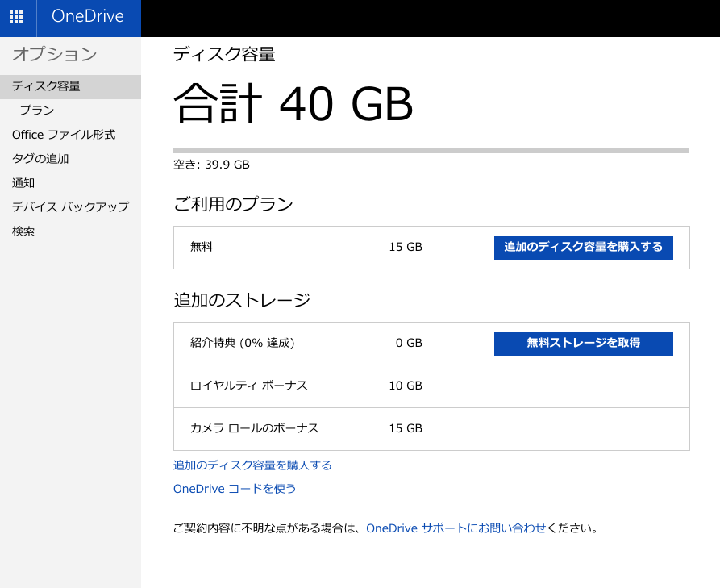Click 無料ストレージを取得 button

[583, 343]
